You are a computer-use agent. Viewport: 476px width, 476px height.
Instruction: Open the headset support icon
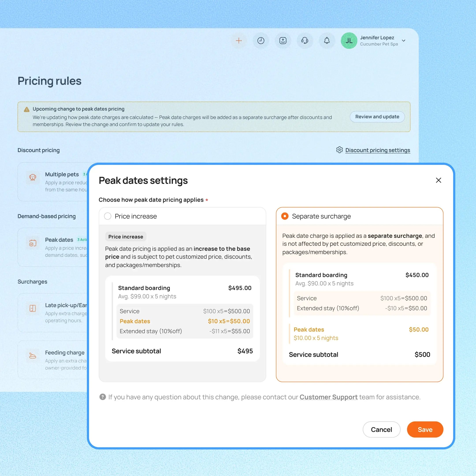[305, 41]
